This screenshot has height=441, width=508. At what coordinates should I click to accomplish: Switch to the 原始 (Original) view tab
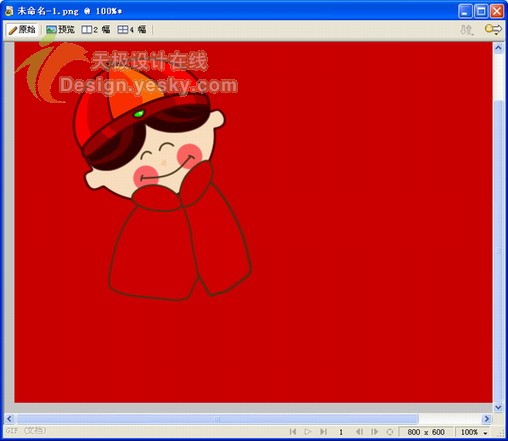[22, 30]
